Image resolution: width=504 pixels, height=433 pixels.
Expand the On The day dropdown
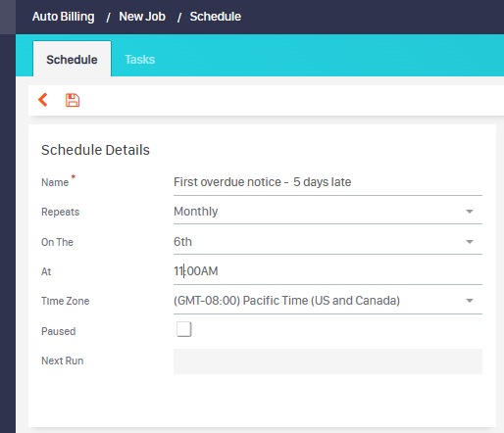point(470,242)
